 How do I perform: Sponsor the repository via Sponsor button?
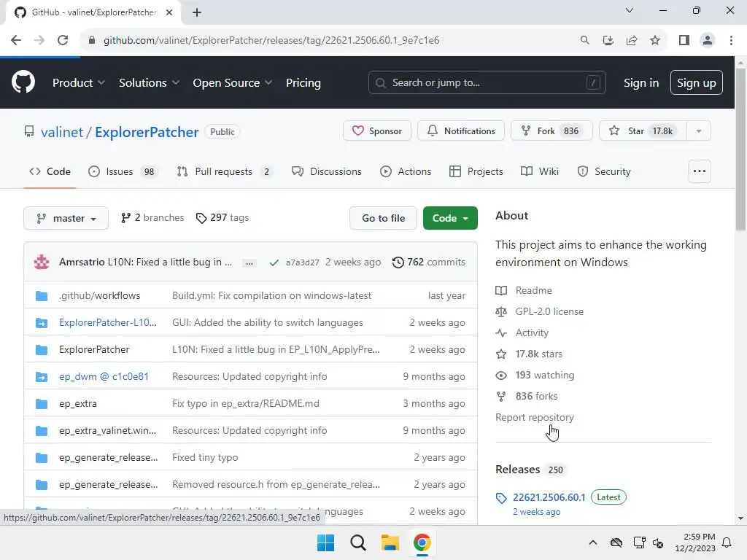377,131
